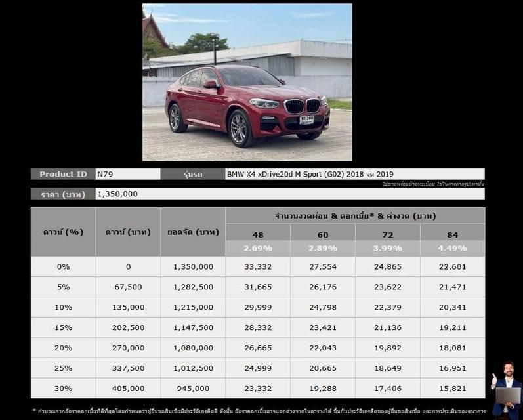
Task: Select the 48 installments column header
Action: (258, 234)
